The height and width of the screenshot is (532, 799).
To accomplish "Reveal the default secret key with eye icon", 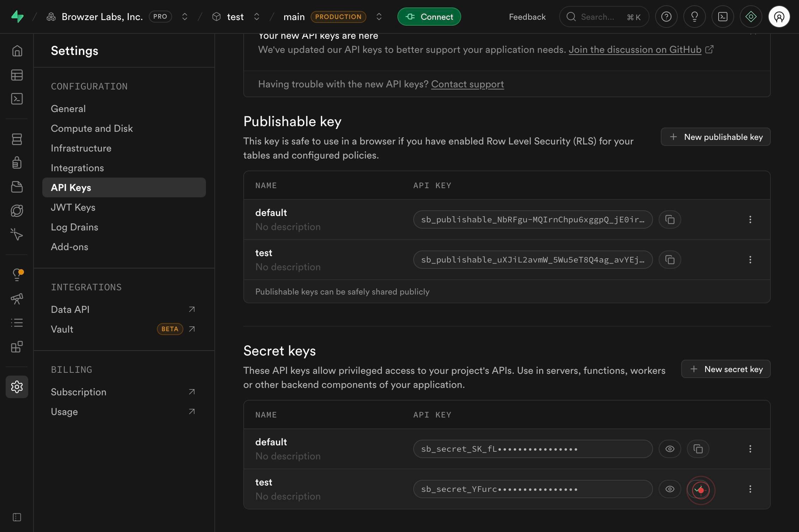I will (670, 449).
